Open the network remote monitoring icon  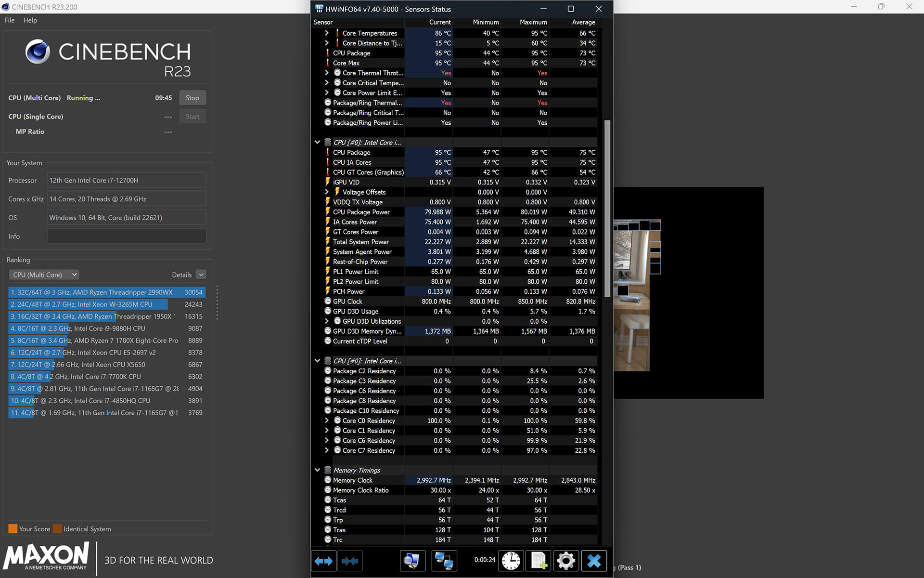(x=443, y=561)
